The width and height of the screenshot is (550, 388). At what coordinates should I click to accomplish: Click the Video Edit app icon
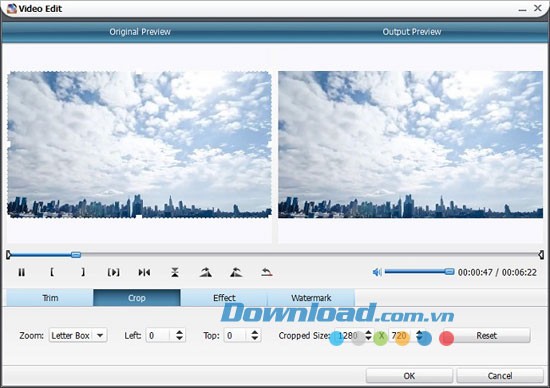tap(12, 8)
